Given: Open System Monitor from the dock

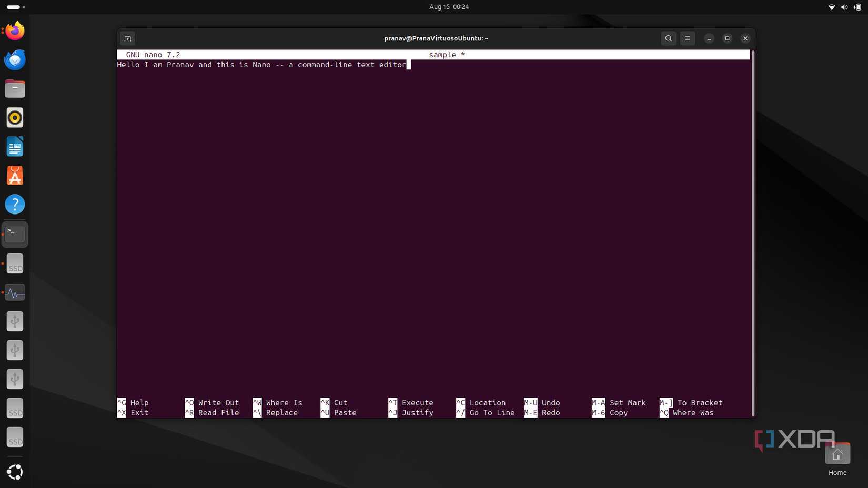Looking at the screenshot, I should (x=14, y=292).
